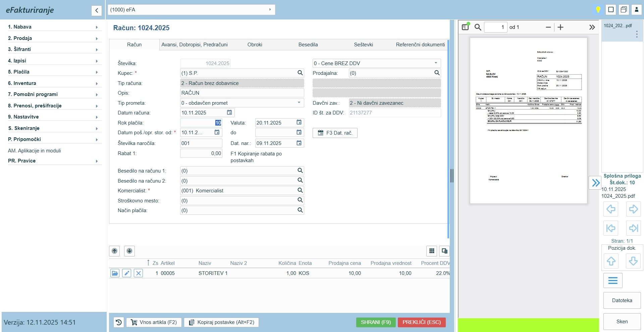Move item up with the arrow-up icon
This screenshot has height=332, width=644.
(x=114, y=251)
